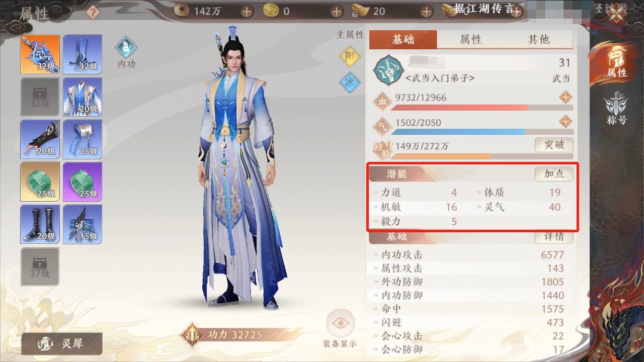Open the 内功 inner skill icon
This screenshot has height=362, width=644.
click(x=126, y=52)
